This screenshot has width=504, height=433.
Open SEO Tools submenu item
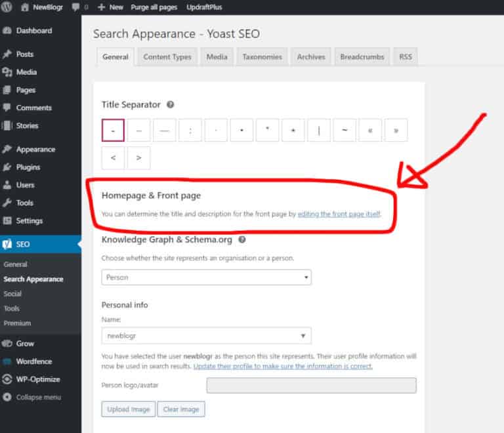click(x=12, y=308)
